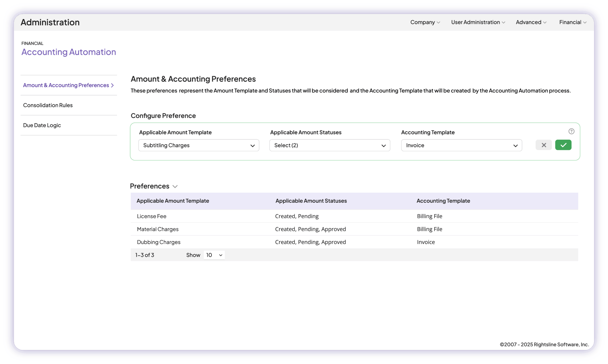Open the Company menu

[425, 22]
